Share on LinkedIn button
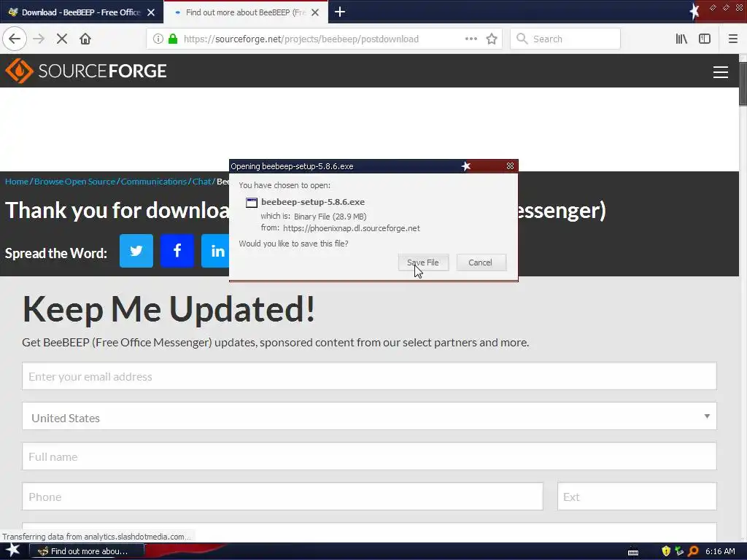Image resolution: width=747 pixels, height=560 pixels. 215,251
